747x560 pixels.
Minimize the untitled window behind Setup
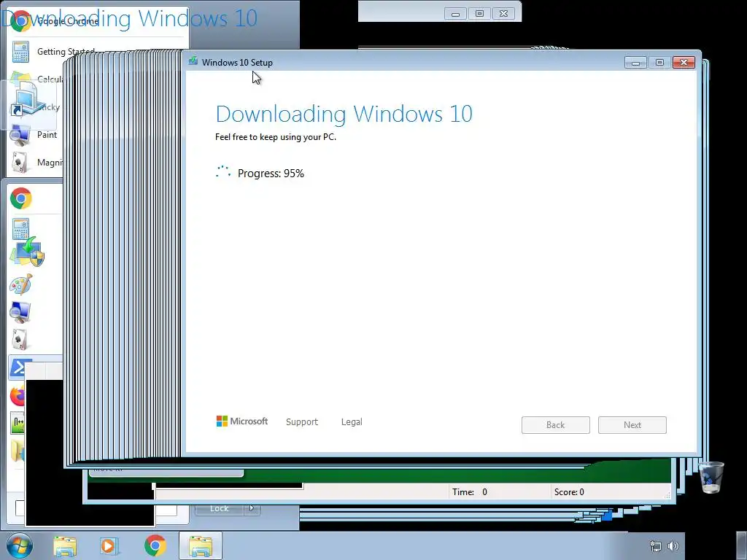(455, 14)
